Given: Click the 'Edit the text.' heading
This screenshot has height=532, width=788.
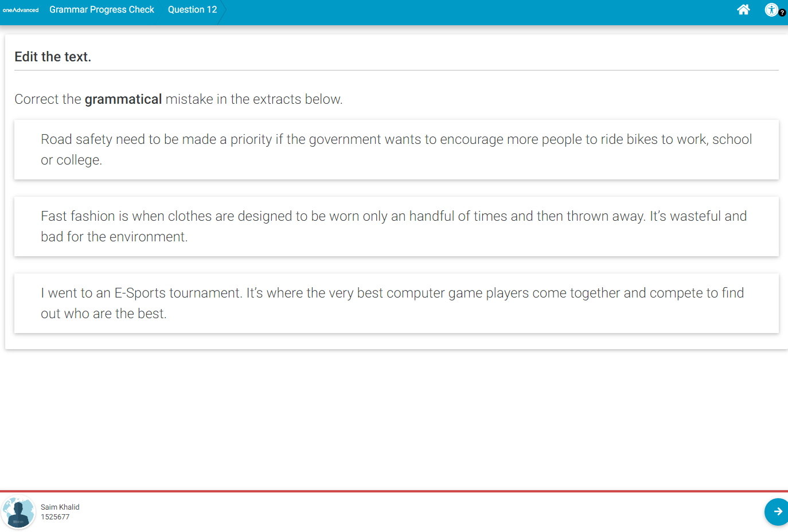Looking at the screenshot, I should (x=53, y=57).
